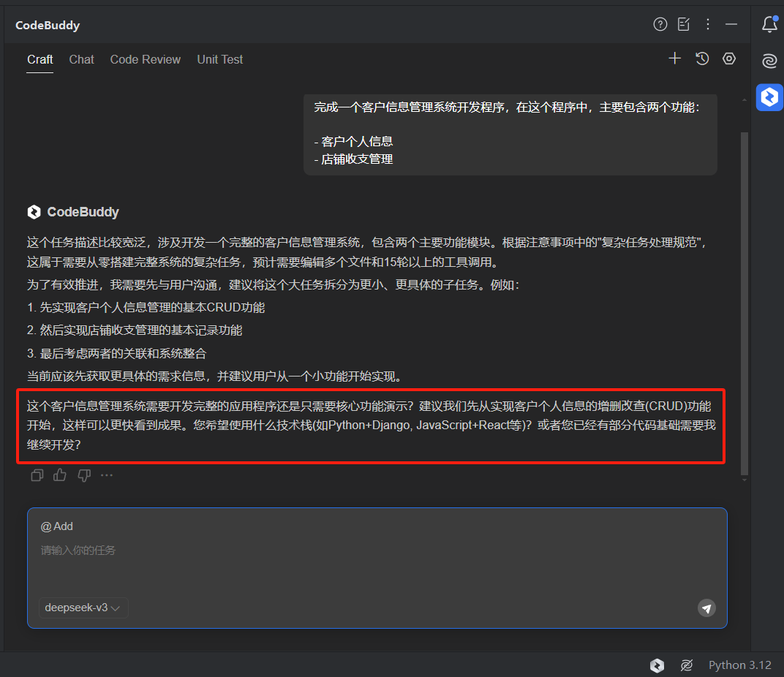Click the spiral AI assistant sidebar icon

click(x=769, y=61)
